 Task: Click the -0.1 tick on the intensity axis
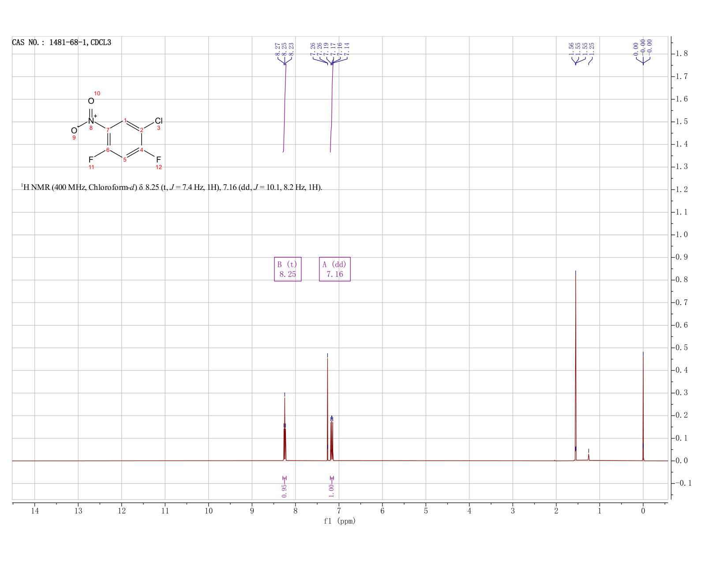pos(683,484)
